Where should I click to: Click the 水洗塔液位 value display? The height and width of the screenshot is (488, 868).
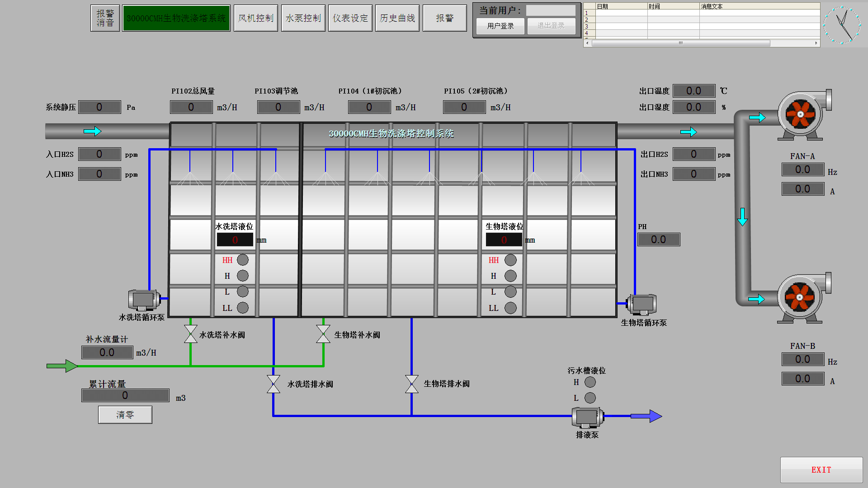[235, 240]
